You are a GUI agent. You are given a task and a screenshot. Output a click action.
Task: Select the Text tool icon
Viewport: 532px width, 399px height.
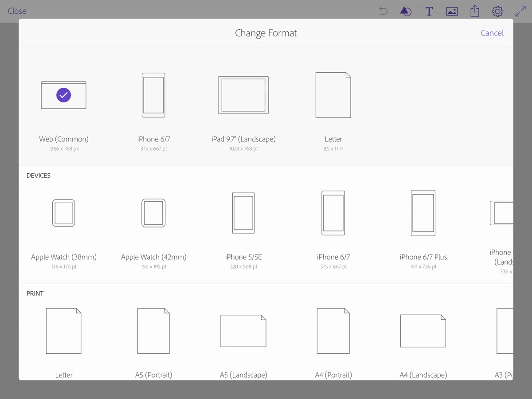click(429, 12)
